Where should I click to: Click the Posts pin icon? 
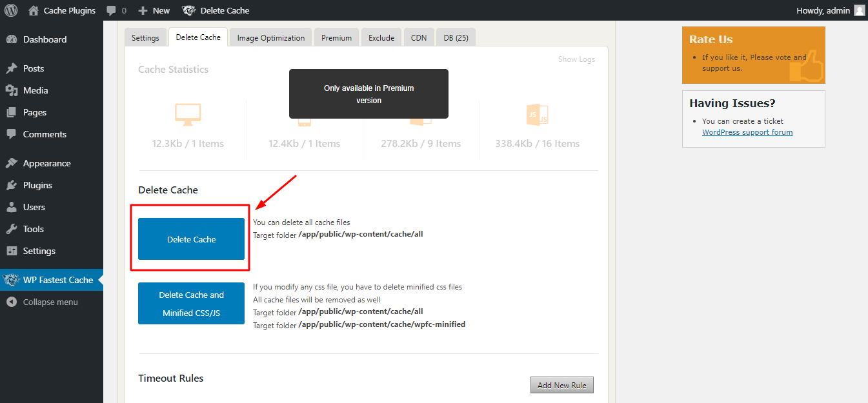12,68
